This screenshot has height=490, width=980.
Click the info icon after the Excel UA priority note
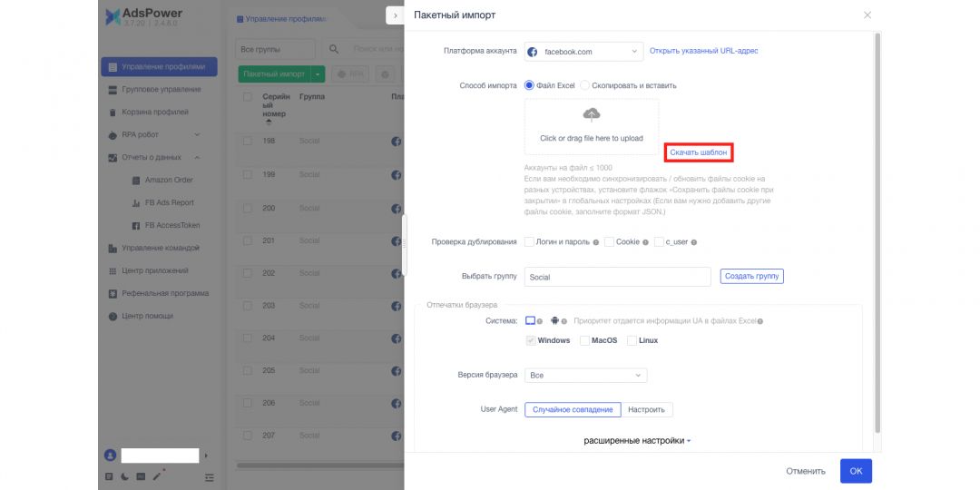pos(760,321)
